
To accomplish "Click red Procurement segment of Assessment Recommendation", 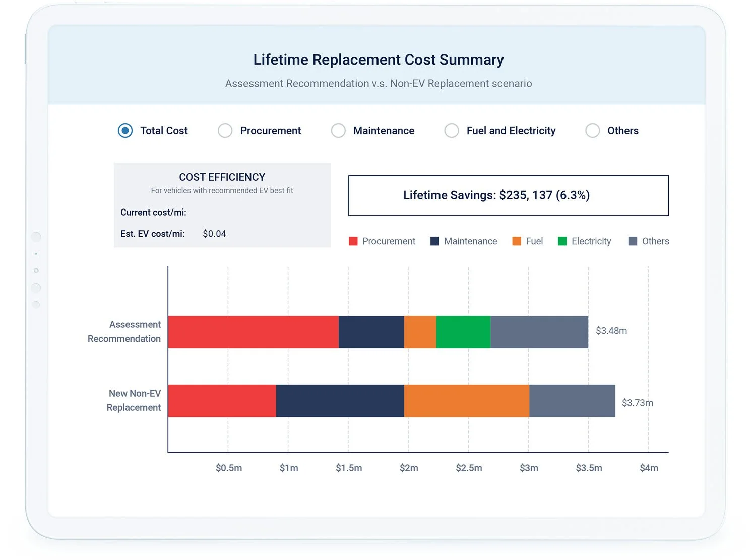I will coord(254,332).
